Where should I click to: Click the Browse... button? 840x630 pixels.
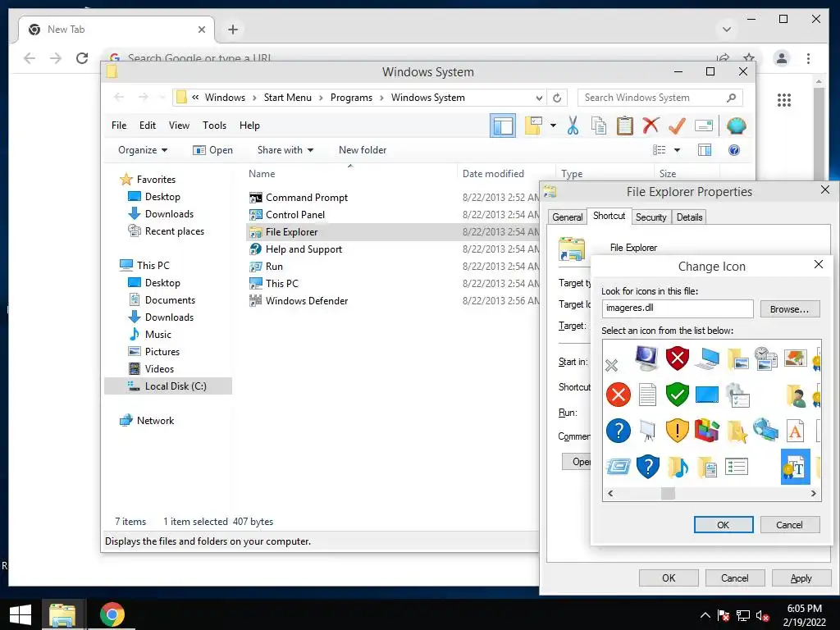pyautogui.click(x=790, y=309)
